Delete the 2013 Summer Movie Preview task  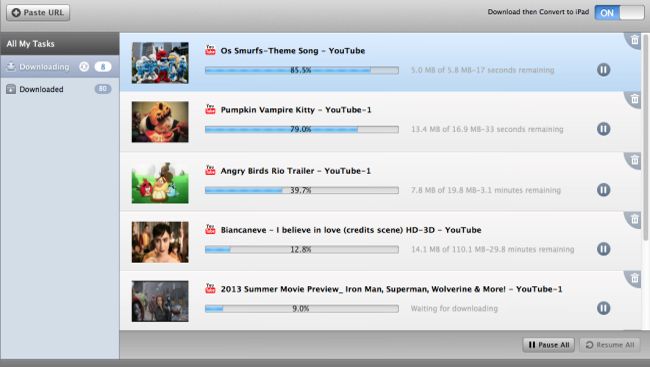[634, 278]
